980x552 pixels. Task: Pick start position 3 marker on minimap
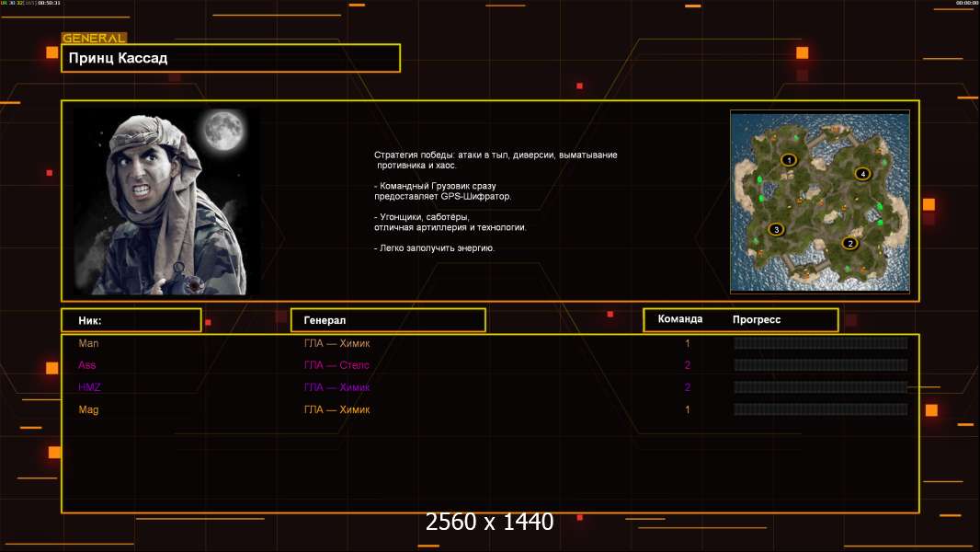coord(776,229)
